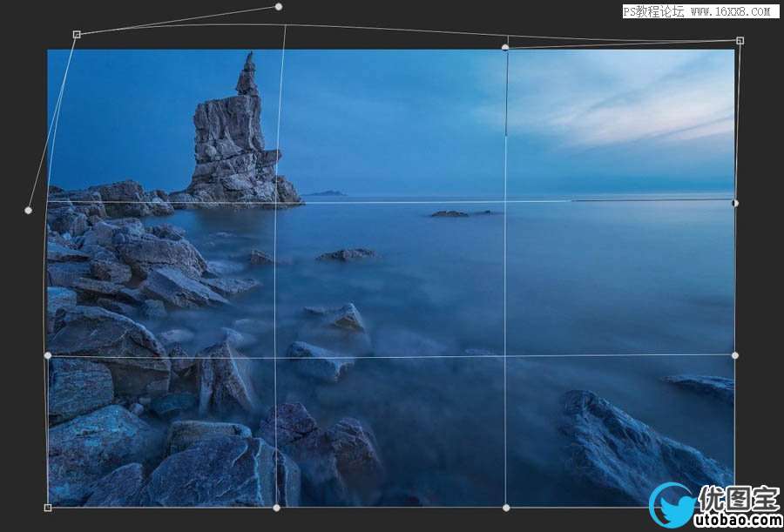Click the right edge handle at the horizon line

735,203
